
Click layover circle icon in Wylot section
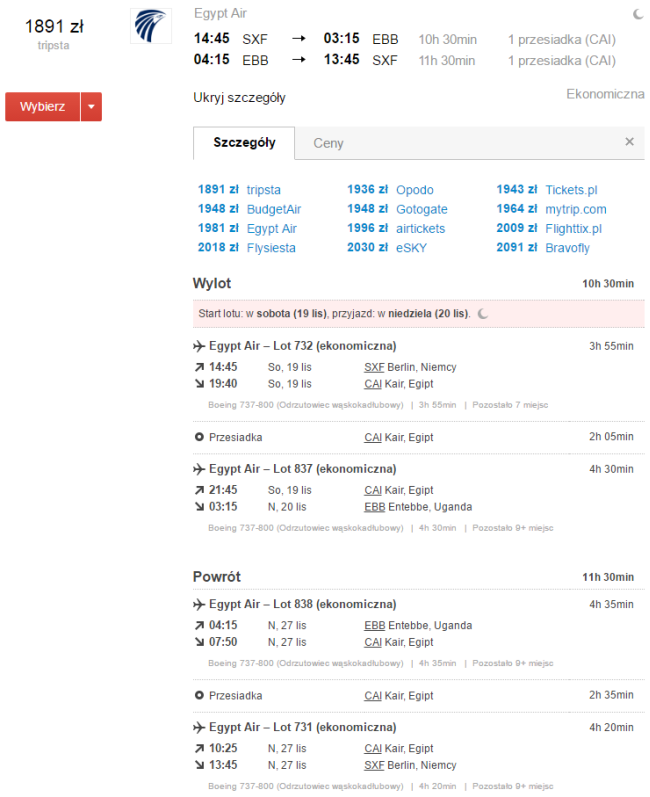(199, 437)
